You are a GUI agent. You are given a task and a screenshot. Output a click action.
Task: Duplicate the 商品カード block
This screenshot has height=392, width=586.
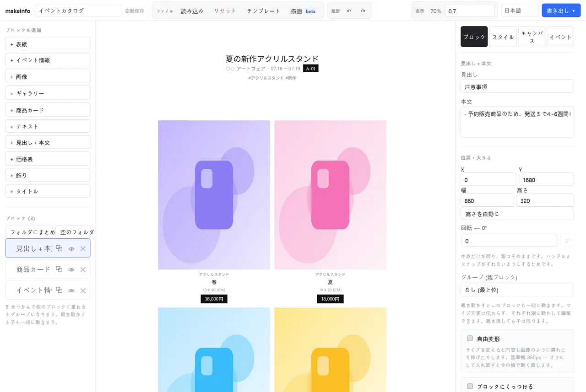pyautogui.click(x=59, y=269)
